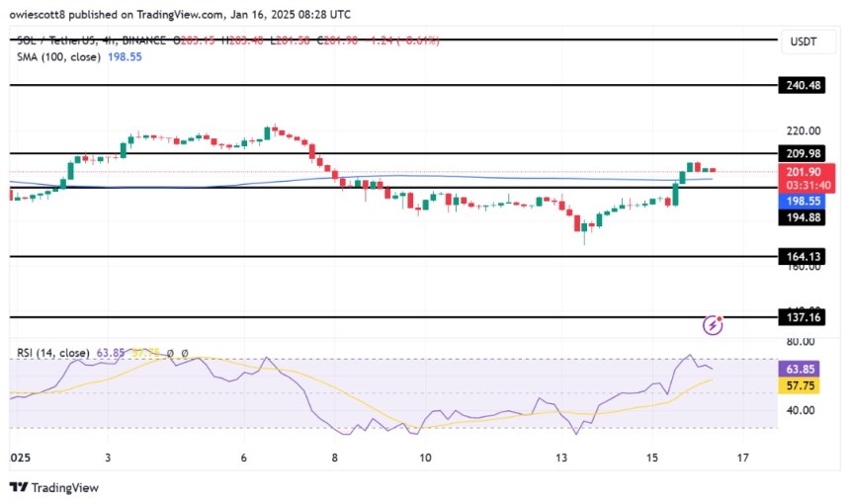The height and width of the screenshot is (504, 850).
Task: Click date 13 on the time axis
Action: [x=561, y=459]
